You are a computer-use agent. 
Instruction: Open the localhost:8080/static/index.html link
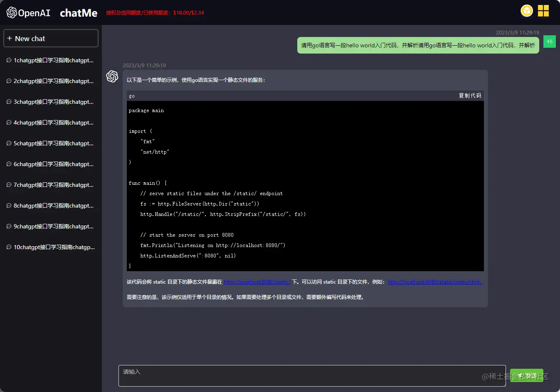435,282
